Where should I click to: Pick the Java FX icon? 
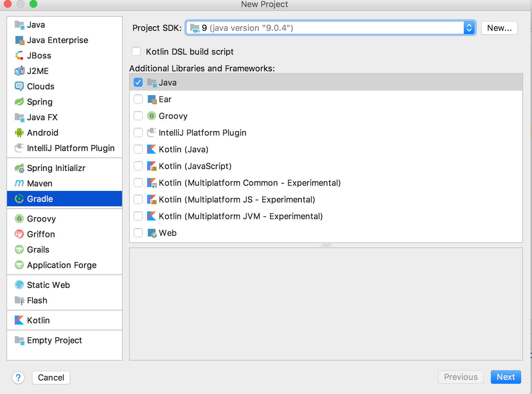[19, 117]
